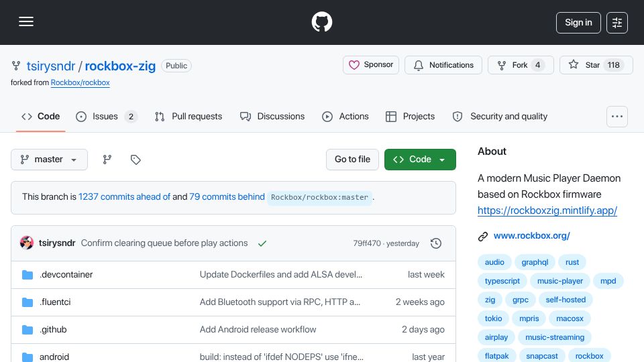Click the .fluentci folder icon
The height and width of the screenshot is (362, 644).
click(x=28, y=302)
